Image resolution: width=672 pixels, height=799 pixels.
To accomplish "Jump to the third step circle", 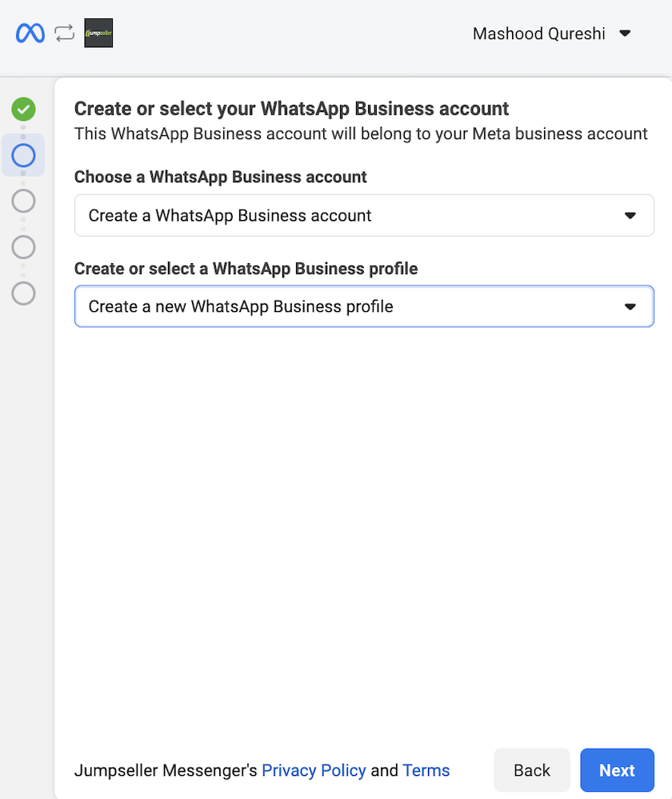I will (x=23, y=202).
